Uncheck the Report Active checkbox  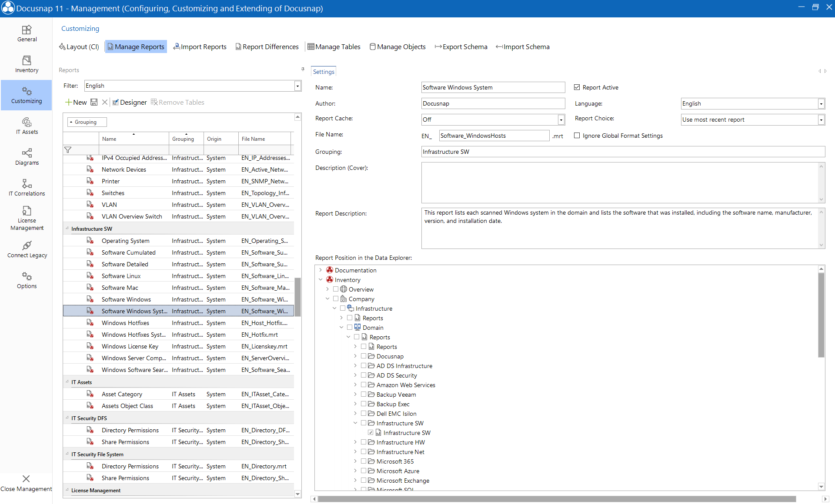(x=577, y=87)
